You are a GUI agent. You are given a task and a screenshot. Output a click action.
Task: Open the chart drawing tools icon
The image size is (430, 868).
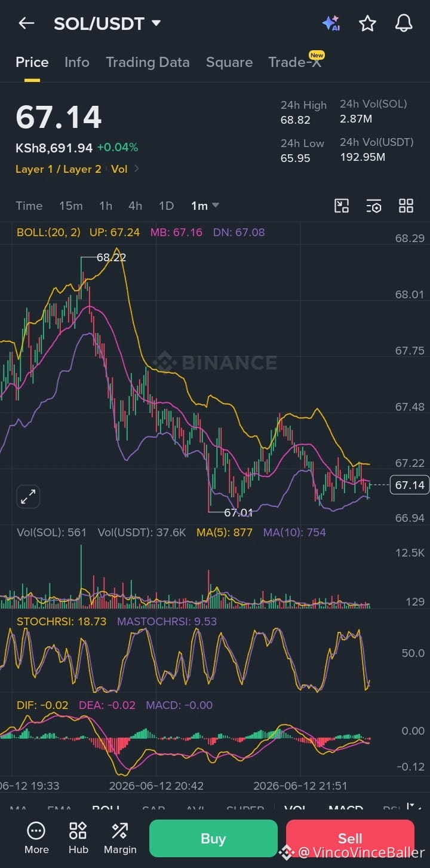[342, 206]
